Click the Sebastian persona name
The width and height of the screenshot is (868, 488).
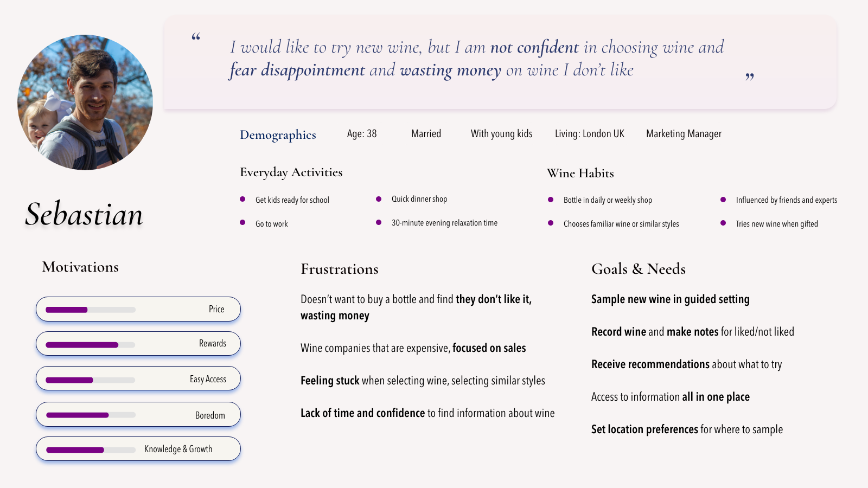[x=84, y=214]
